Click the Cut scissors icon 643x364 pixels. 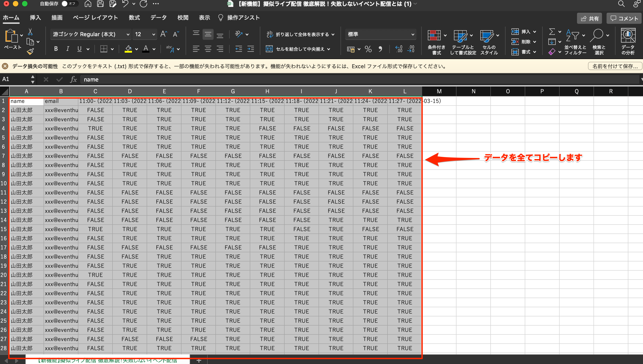[x=30, y=32]
